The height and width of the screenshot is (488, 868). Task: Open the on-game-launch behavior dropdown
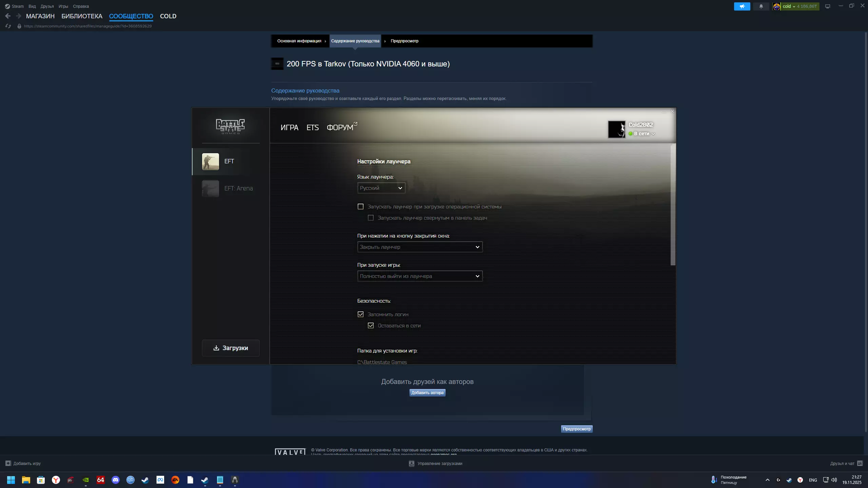(420, 276)
